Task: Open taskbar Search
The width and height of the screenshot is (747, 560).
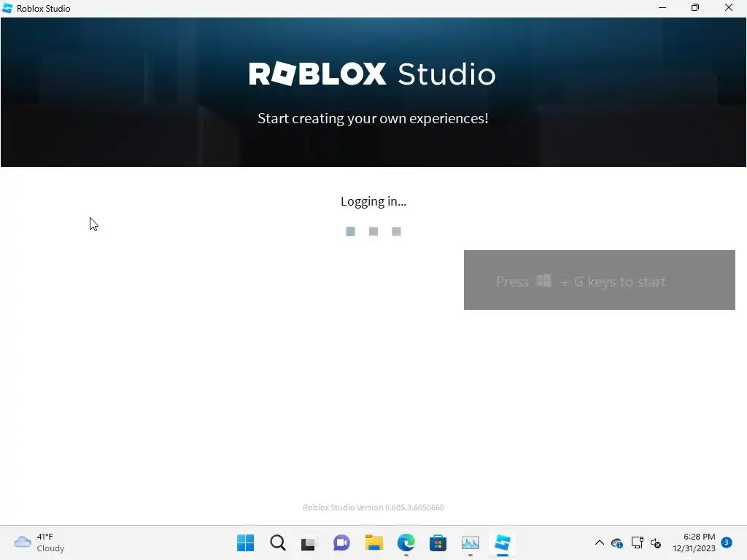Action: [278, 542]
